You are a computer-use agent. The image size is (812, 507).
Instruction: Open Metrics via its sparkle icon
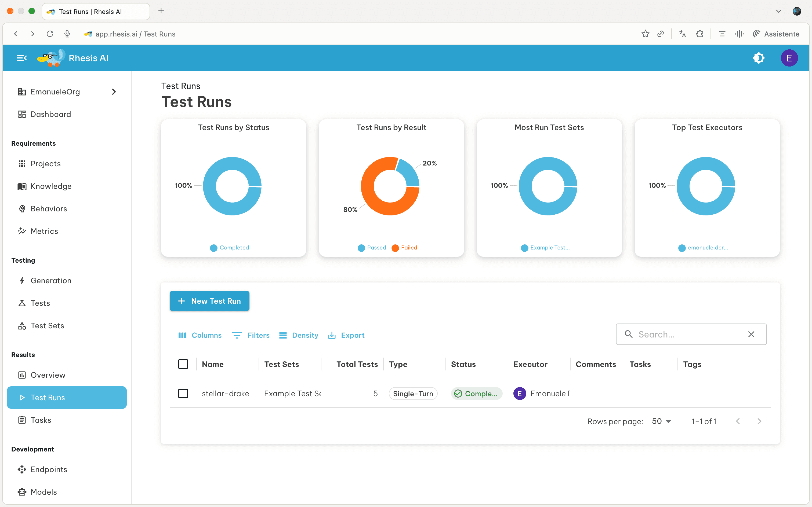pos(22,231)
